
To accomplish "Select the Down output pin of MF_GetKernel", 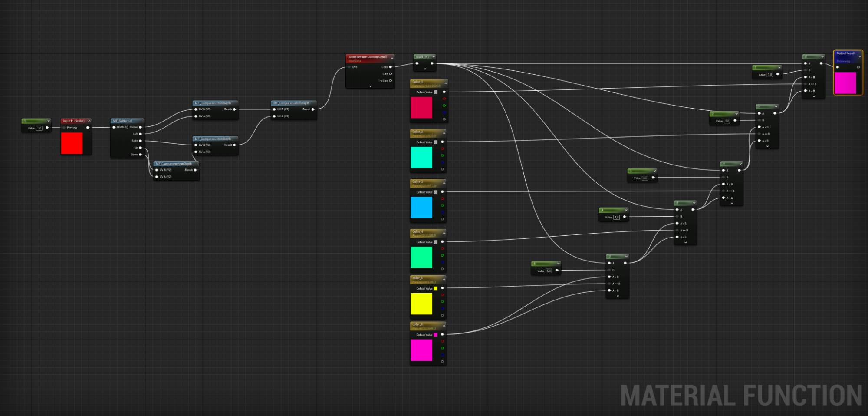I will (141, 155).
